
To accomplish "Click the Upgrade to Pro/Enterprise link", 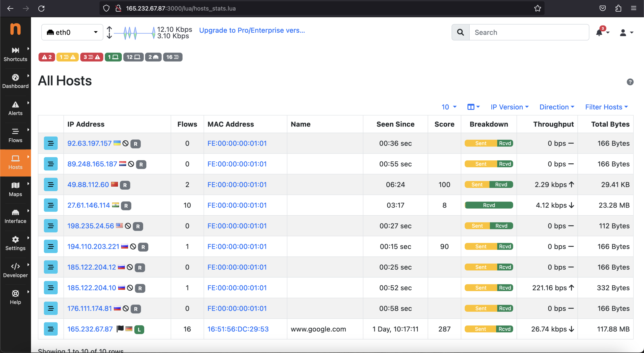I will (x=252, y=30).
